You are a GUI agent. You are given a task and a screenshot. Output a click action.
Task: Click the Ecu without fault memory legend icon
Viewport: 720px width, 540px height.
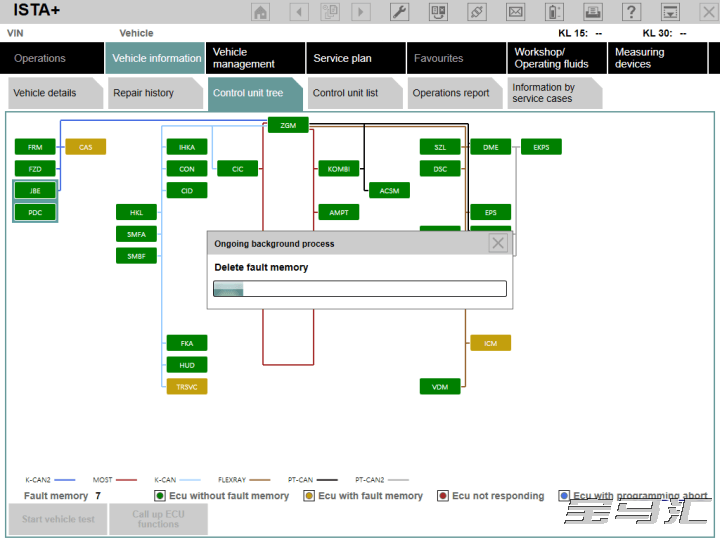click(x=160, y=495)
